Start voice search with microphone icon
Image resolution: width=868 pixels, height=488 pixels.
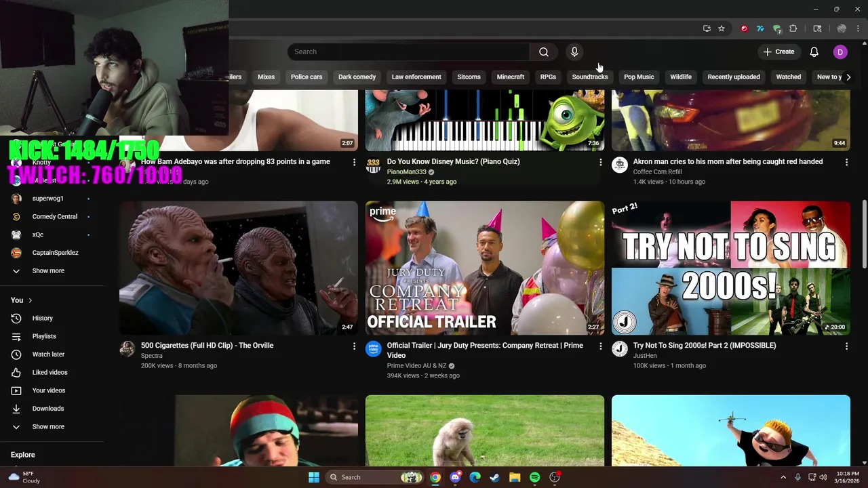(574, 52)
